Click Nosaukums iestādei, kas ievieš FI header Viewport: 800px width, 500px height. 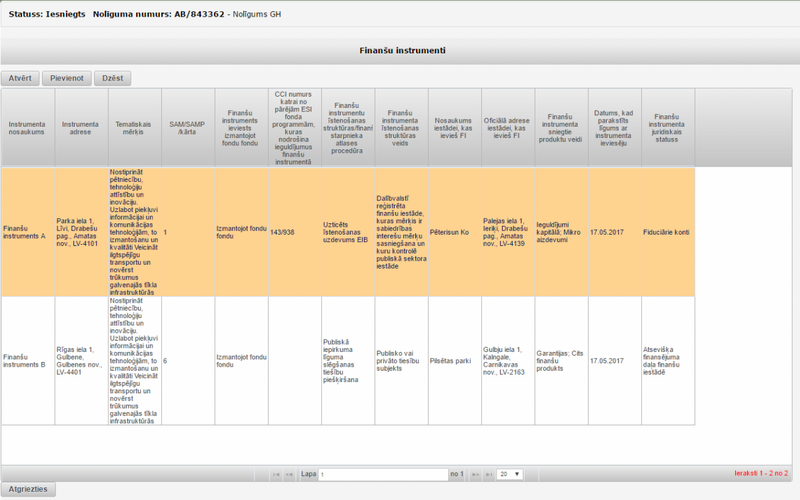(x=454, y=128)
